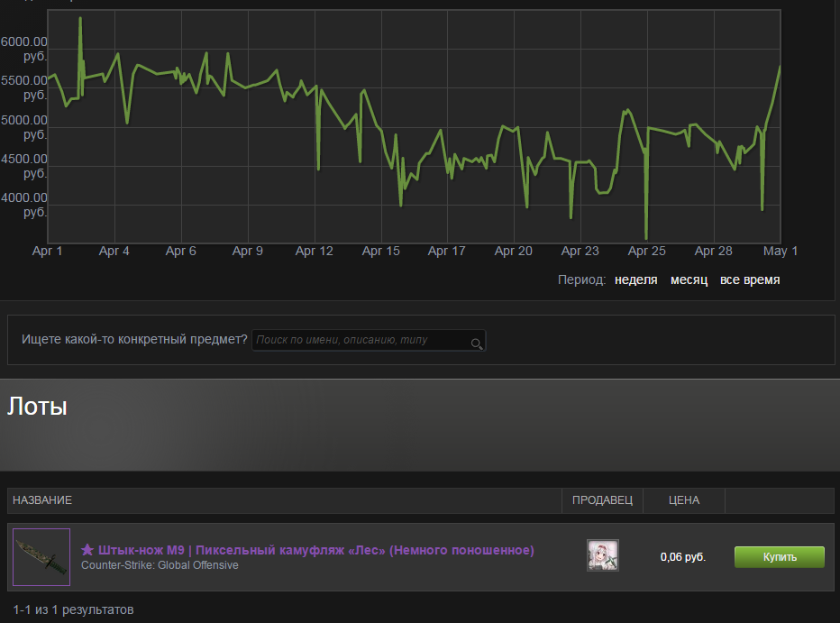Click the 0,06 руб. listing price
The height and width of the screenshot is (623, 840).
(682, 557)
